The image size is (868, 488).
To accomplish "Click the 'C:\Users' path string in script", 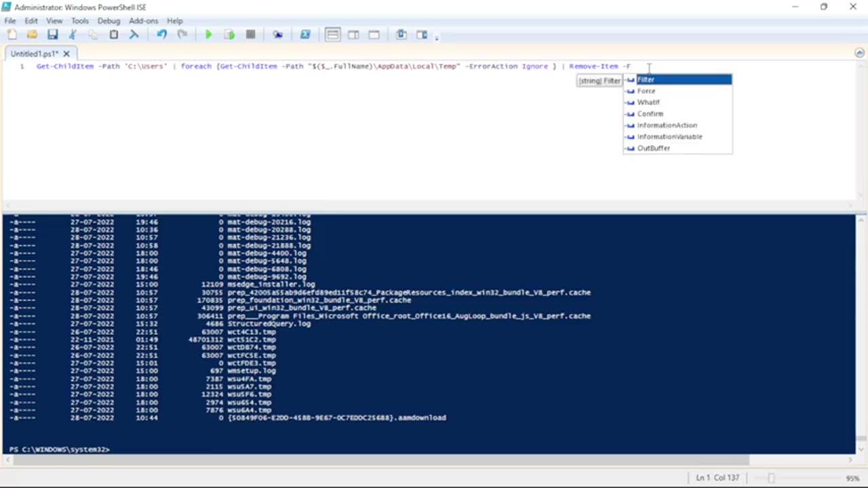I will (146, 66).
